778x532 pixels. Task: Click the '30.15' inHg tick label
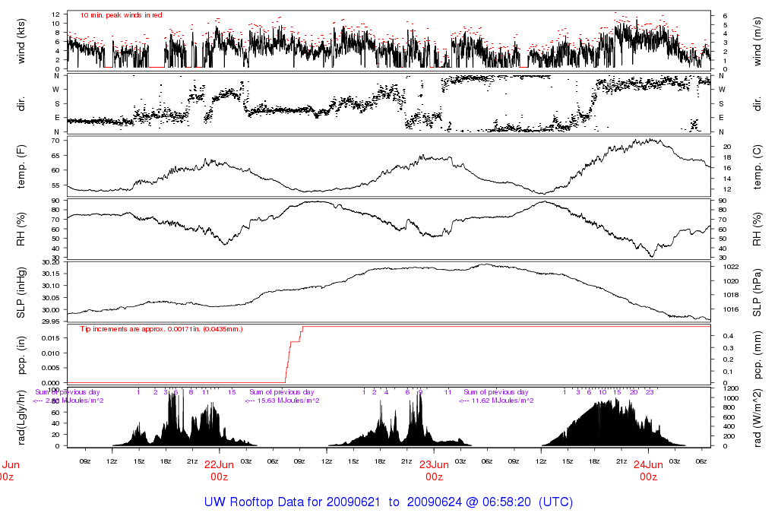(51, 274)
